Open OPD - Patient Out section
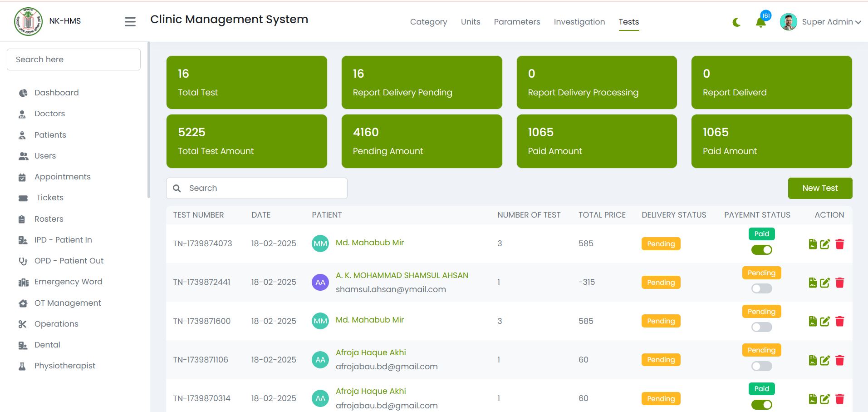Image resolution: width=868 pixels, height=412 pixels. point(61,261)
